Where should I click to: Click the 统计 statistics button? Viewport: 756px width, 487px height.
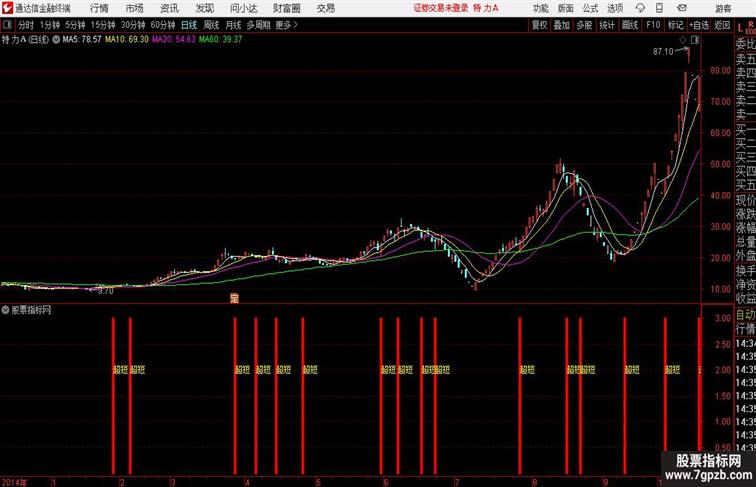point(607,25)
